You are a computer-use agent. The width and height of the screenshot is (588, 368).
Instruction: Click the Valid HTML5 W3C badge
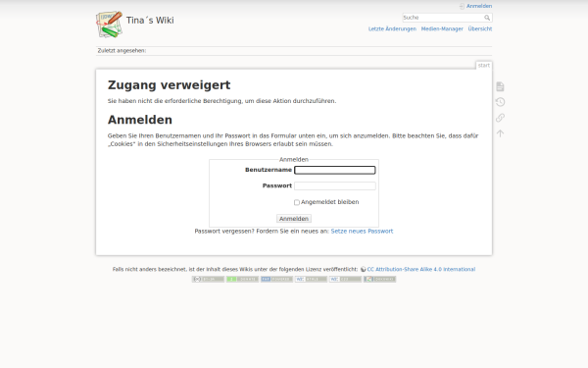pos(311,279)
